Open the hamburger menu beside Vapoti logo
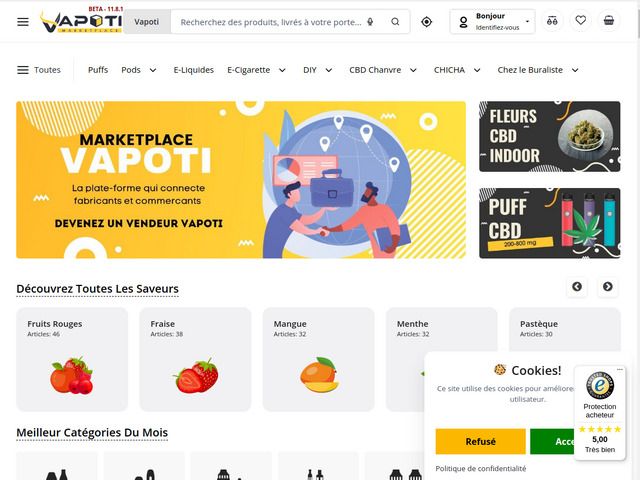 pos(23,22)
